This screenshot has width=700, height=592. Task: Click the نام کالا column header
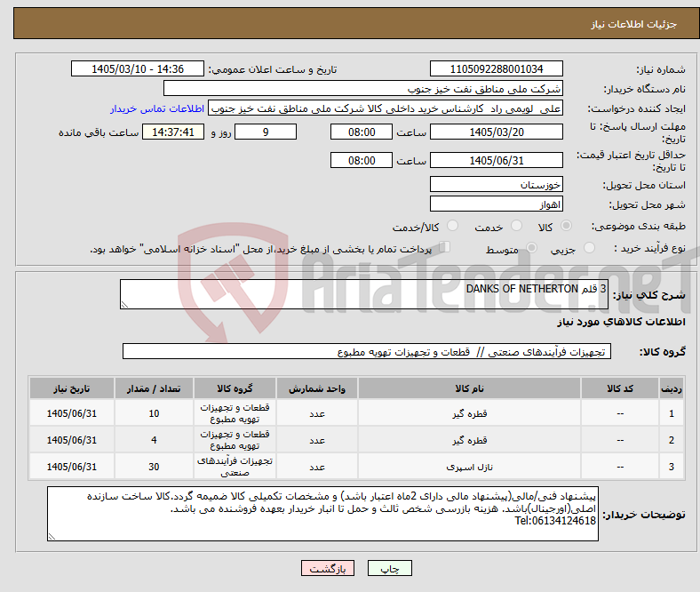click(x=469, y=388)
